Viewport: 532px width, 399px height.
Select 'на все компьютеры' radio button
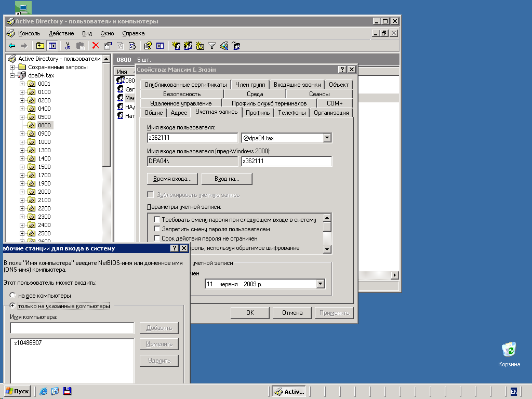[12, 296]
